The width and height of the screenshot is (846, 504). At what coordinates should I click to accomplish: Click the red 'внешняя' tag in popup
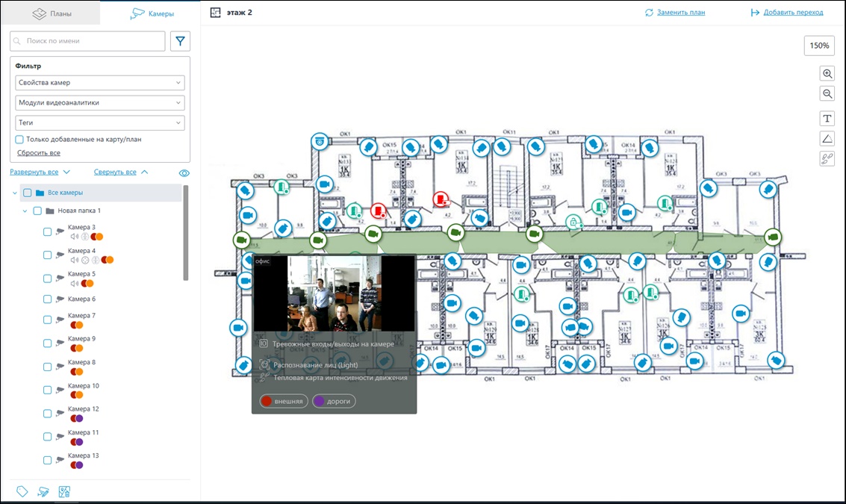(284, 401)
